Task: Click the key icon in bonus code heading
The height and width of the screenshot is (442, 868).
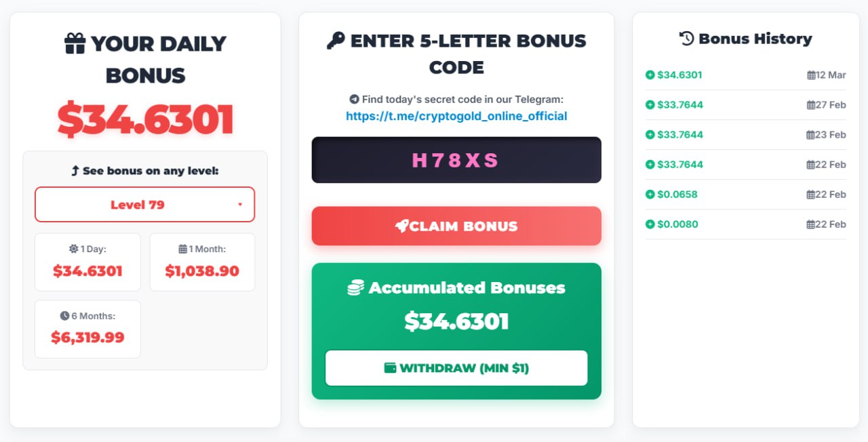Action: point(335,41)
